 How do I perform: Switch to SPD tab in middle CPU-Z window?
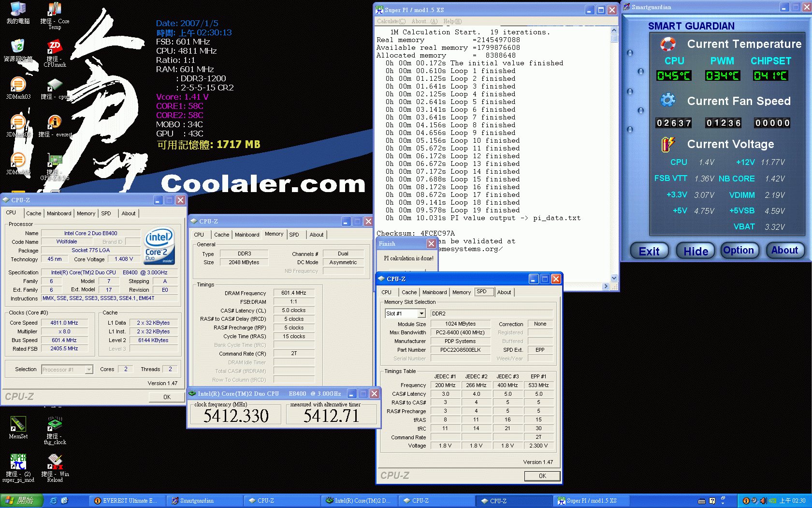click(x=294, y=235)
